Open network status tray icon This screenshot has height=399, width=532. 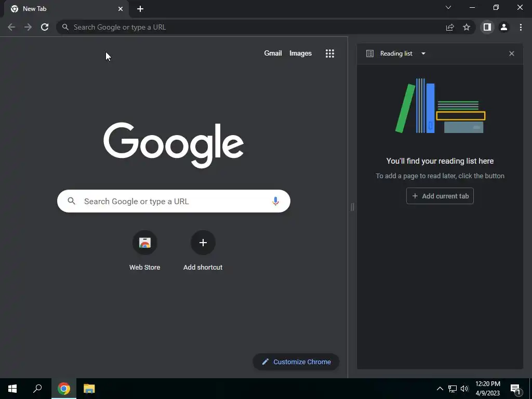453,389
